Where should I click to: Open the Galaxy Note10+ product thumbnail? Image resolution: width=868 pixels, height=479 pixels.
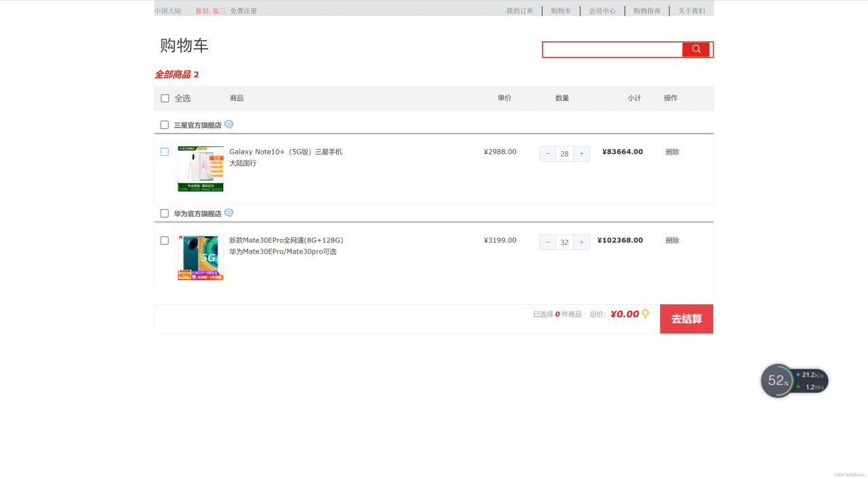(200, 169)
